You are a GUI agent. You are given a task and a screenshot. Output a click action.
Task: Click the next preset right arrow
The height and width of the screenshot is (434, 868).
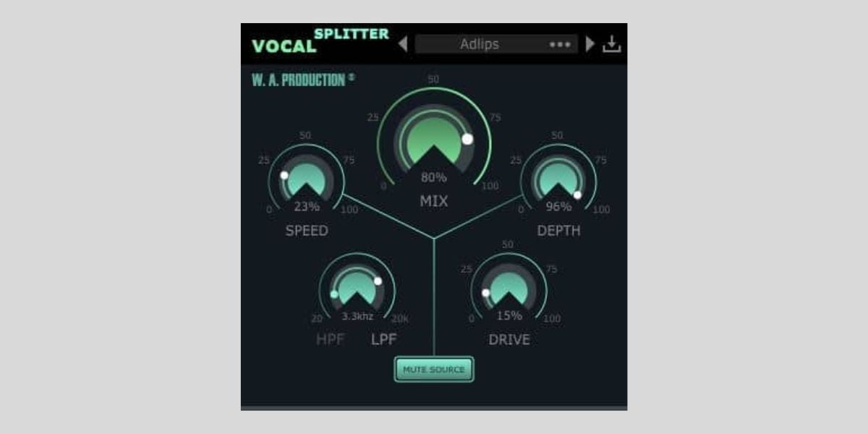(x=590, y=44)
